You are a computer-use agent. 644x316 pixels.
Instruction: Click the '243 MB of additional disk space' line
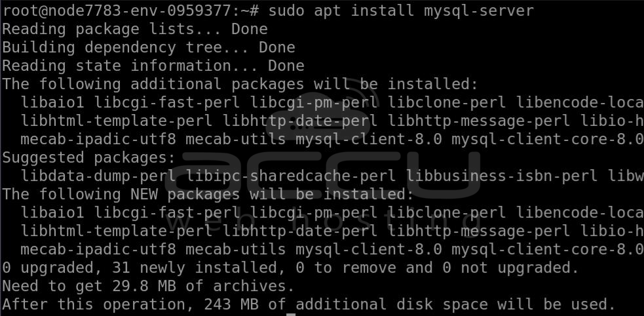pyautogui.click(x=308, y=305)
